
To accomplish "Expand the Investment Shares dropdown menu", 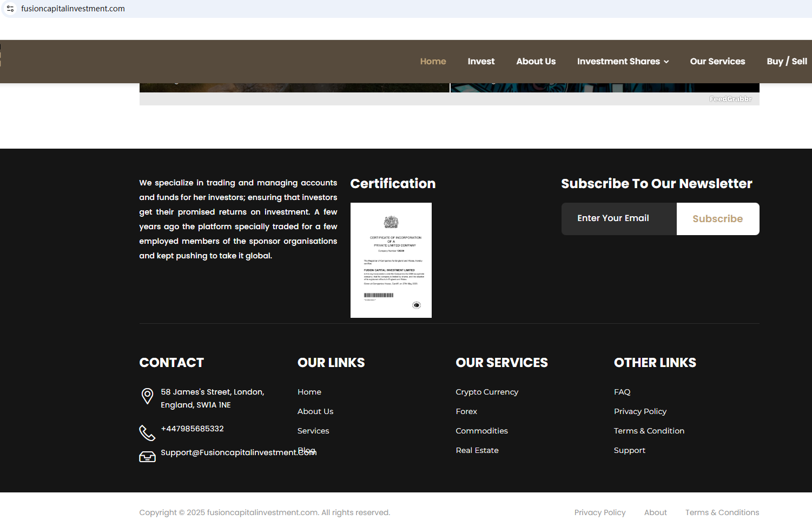I will pos(623,62).
